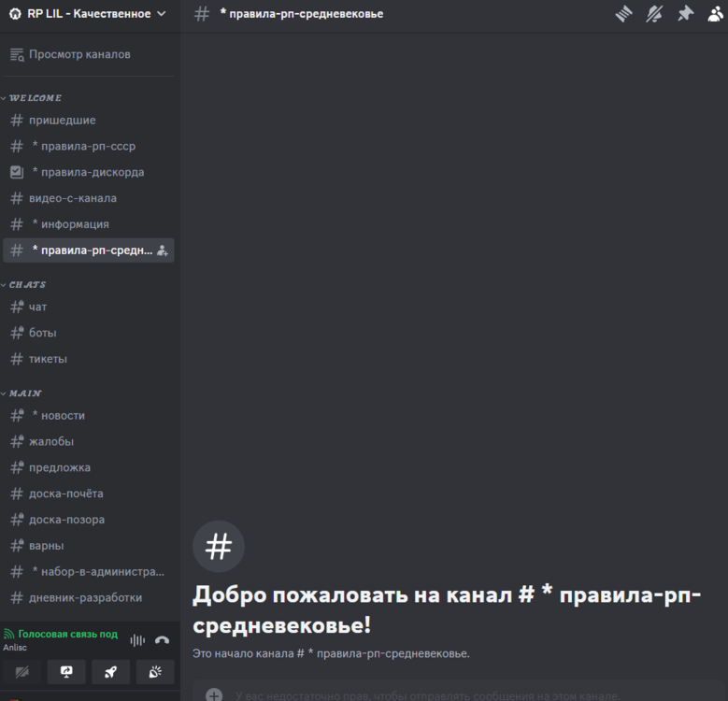Open the дневник-разработки channel
The image size is (728, 701).
coord(89,597)
